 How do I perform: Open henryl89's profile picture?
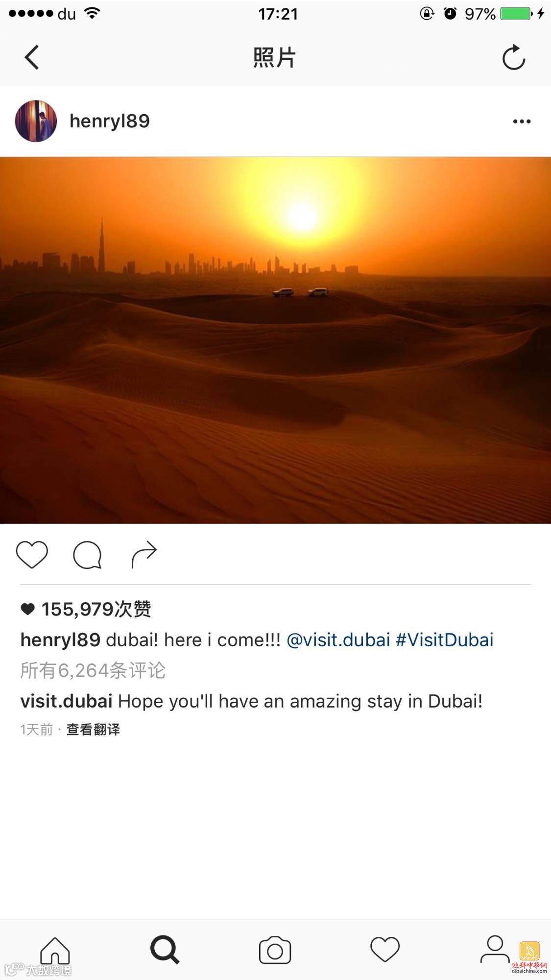36,121
